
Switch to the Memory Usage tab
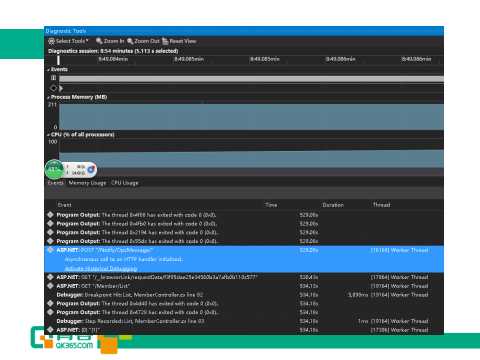click(87, 183)
